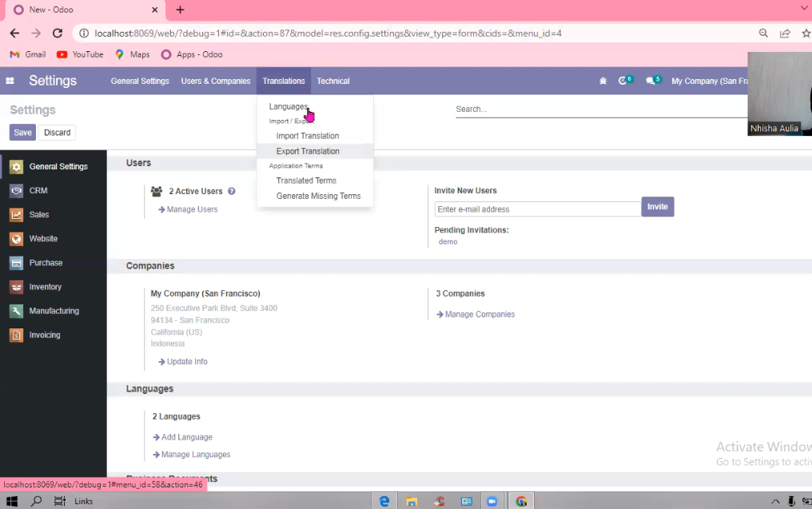Click the browser forward arrow

click(x=36, y=33)
